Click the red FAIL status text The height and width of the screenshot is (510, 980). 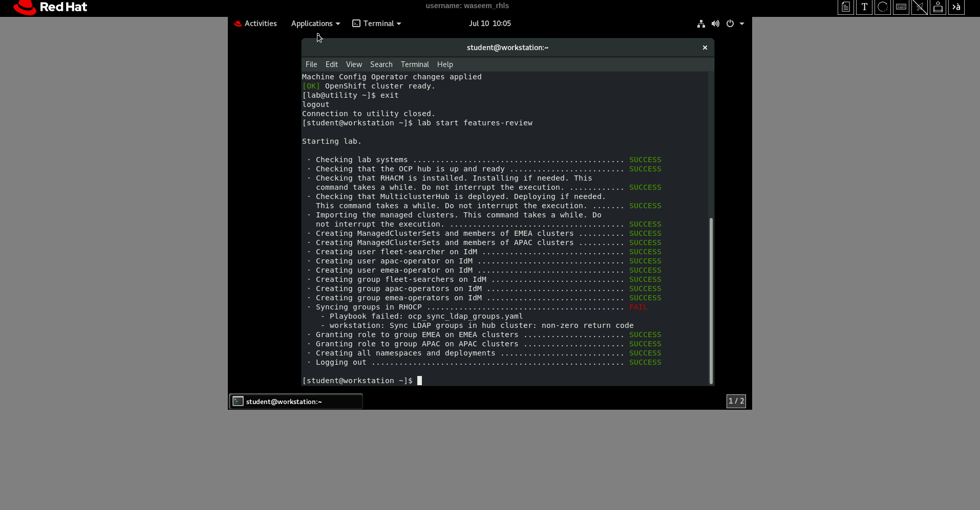tap(638, 307)
